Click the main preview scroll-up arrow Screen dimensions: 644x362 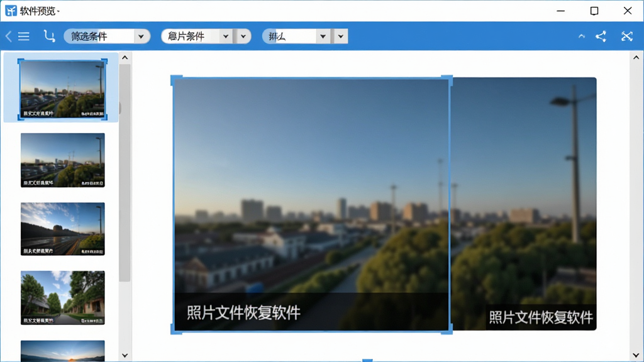click(636, 58)
